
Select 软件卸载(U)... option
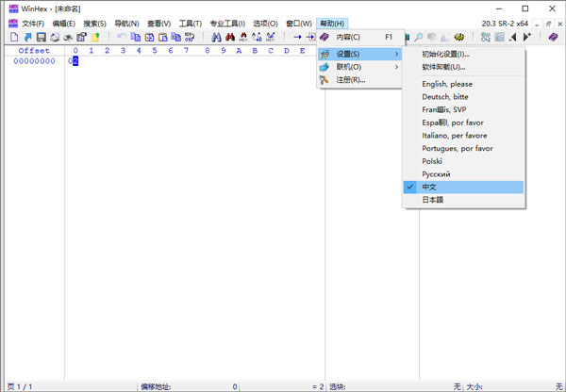463,67
